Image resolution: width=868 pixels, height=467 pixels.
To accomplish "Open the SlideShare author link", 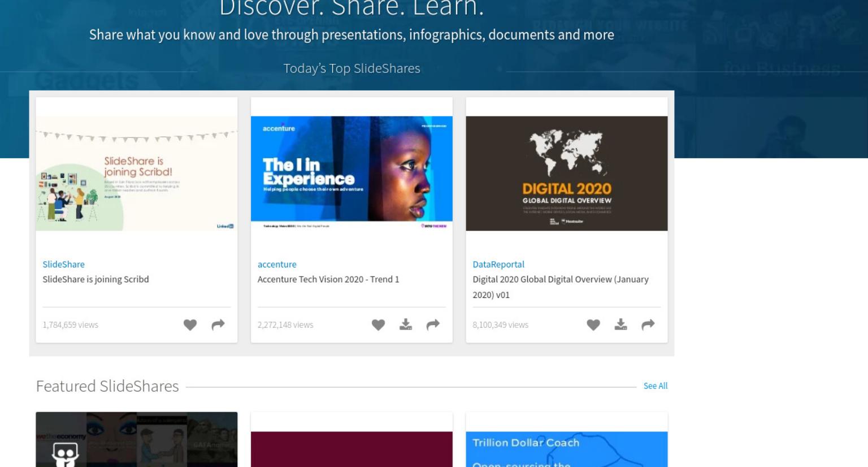I will (x=63, y=264).
